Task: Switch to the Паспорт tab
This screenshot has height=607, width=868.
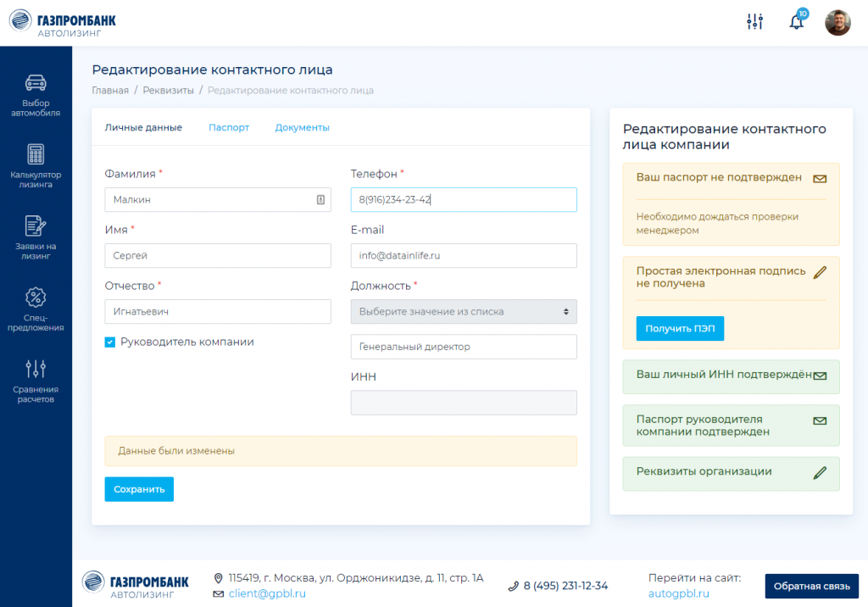Action: (229, 127)
